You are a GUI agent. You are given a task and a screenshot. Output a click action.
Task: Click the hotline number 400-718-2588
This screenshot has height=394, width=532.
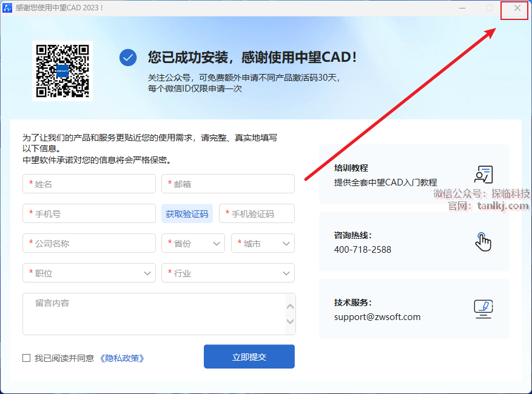tap(362, 250)
